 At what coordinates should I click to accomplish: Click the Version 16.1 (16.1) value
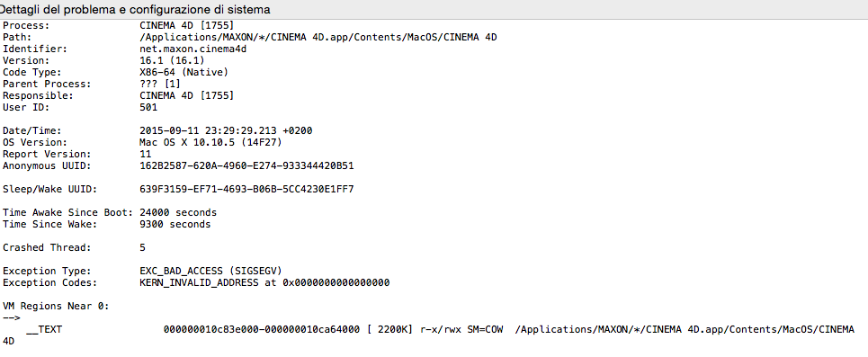click(172, 60)
